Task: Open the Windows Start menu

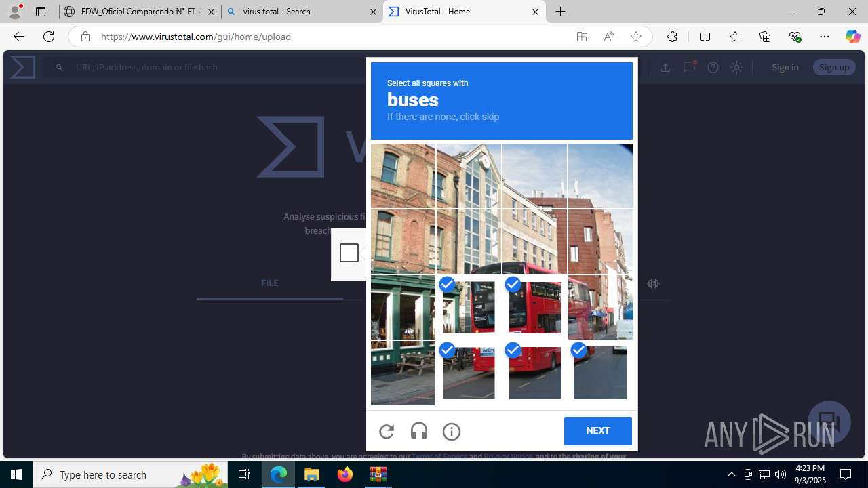Action: [16, 474]
